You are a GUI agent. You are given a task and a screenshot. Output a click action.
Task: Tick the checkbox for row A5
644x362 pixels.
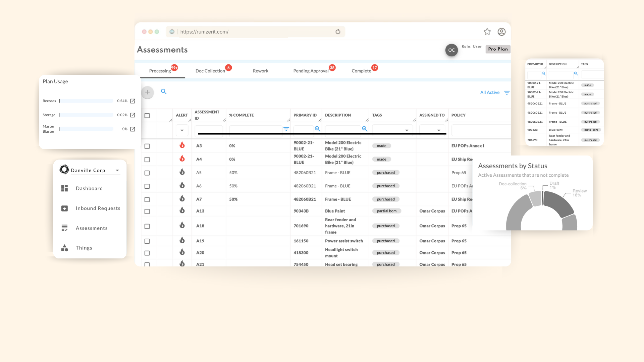tap(147, 173)
